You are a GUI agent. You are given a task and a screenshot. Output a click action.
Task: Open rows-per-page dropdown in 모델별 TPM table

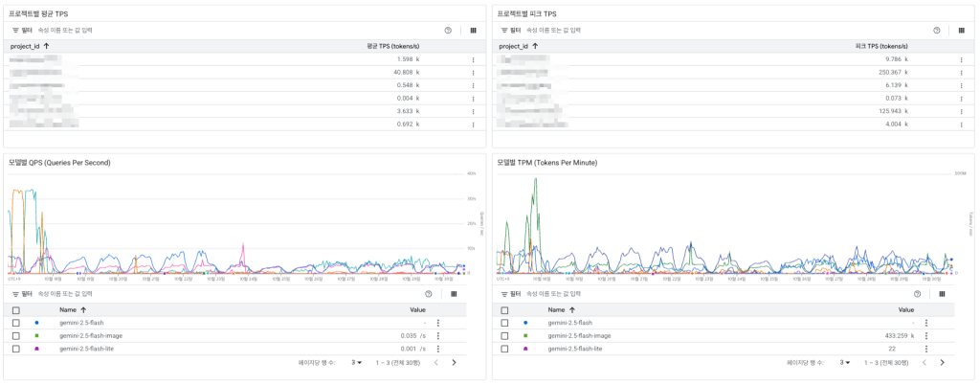point(845,363)
